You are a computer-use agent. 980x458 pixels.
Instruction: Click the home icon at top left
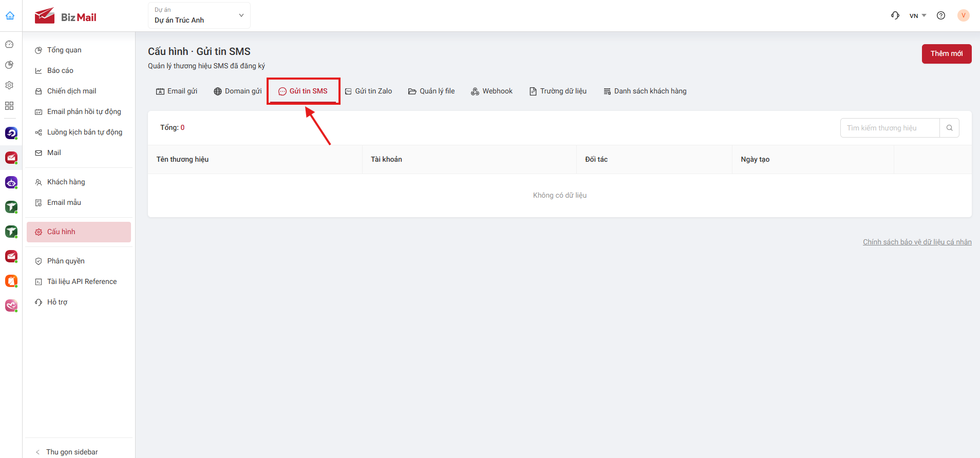[10, 15]
